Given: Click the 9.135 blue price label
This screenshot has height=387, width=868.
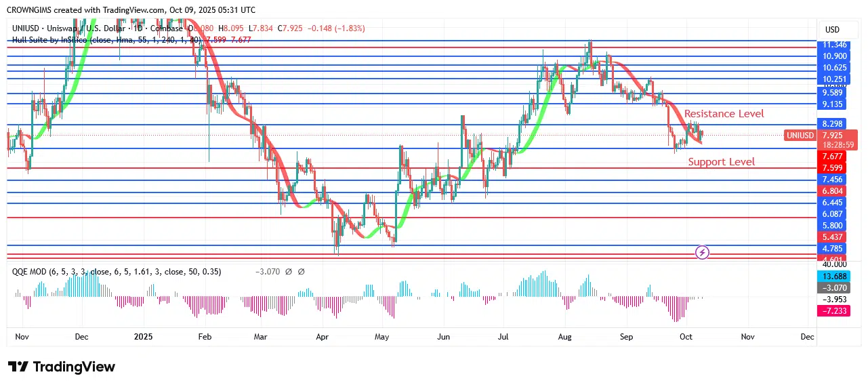Looking at the screenshot, I should [x=832, y=104].
